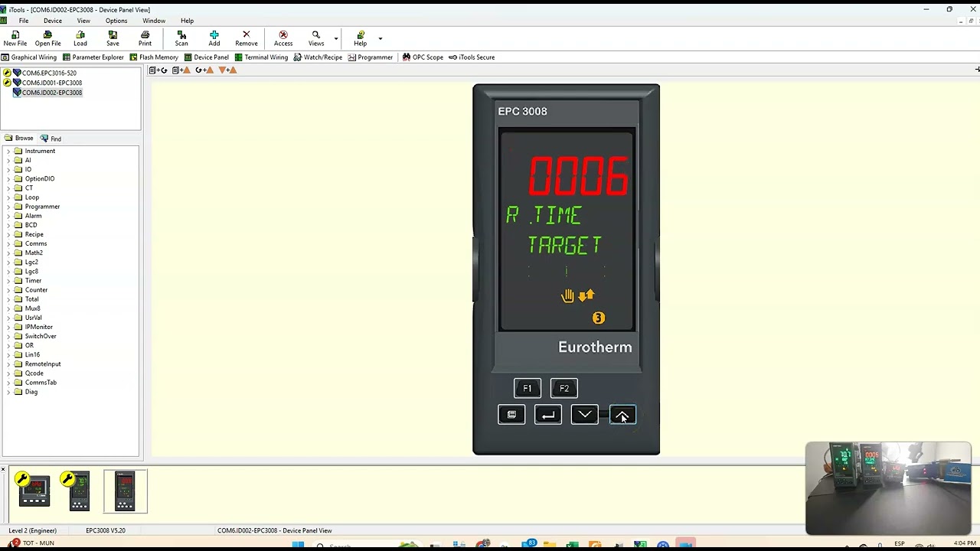
Task: Click the Add device icon
Action: [214, 38]
